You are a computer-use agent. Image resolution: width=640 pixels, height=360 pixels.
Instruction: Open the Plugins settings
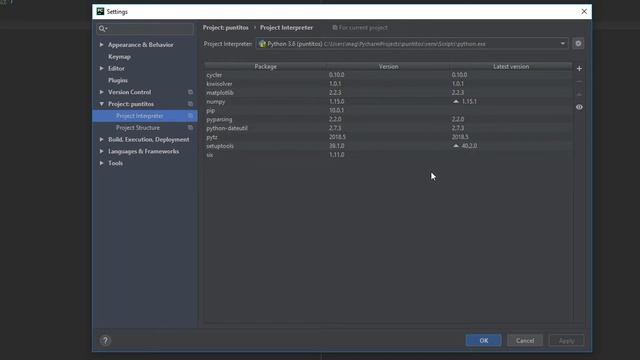tap(118, 80)
